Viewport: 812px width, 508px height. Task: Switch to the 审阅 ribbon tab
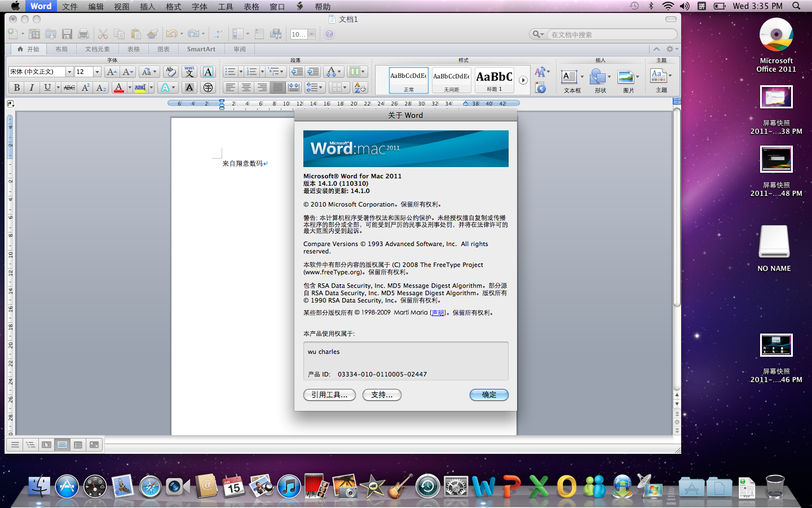(x=240, y=49)
